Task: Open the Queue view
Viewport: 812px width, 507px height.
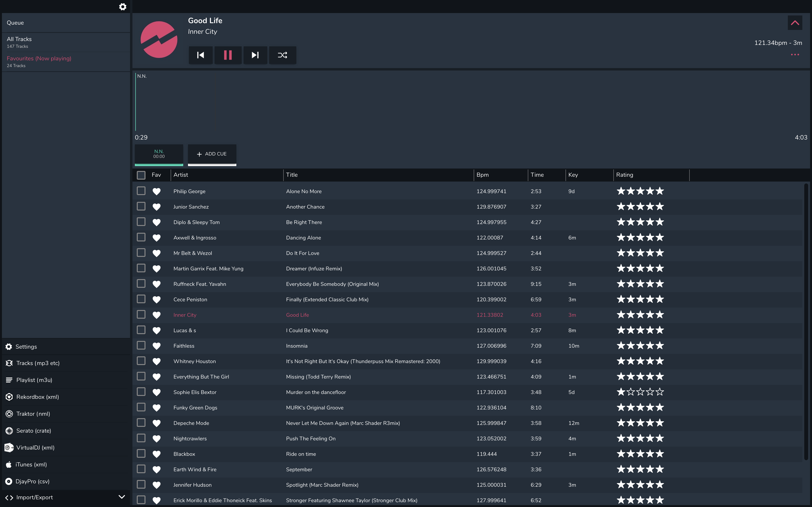Action: click(15, 23)
